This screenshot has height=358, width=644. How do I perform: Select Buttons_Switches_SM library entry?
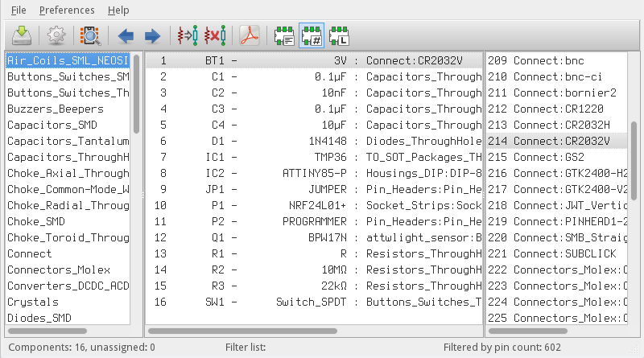point(68,76)
